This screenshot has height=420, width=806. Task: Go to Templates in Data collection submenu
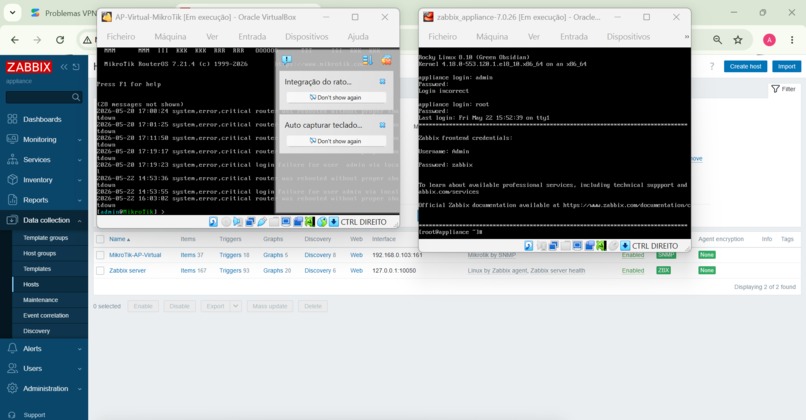click(37, 269)
